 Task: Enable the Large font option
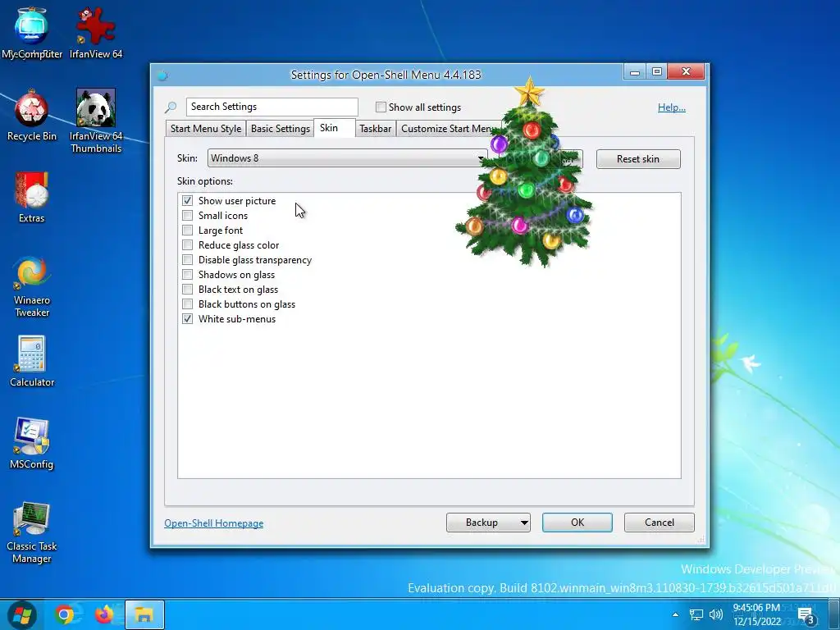[188, 231]
